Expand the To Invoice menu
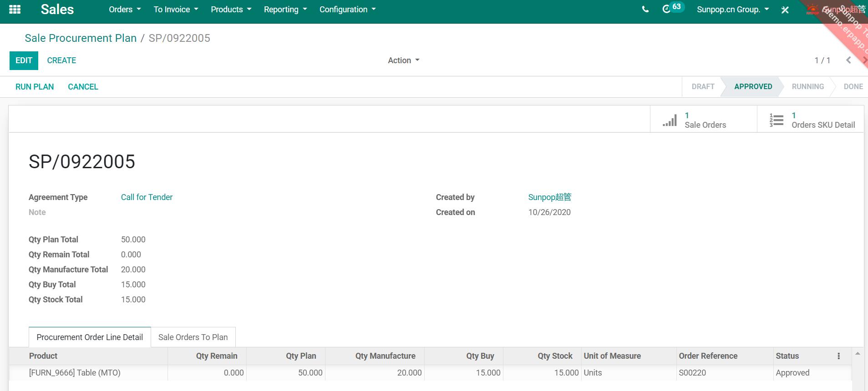 [x=176, y=10]
